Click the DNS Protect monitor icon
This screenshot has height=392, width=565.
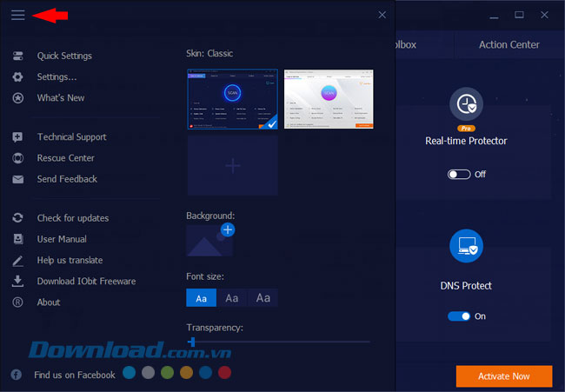pyautogui.click(x=466, y=246)
